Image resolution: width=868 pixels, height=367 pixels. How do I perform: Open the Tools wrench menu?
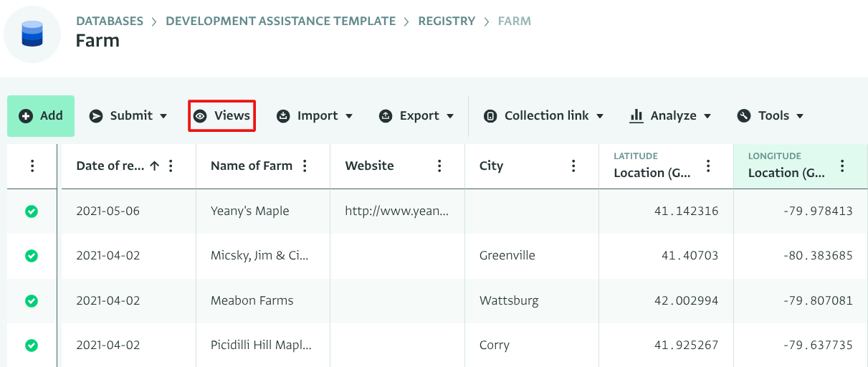point(771,116)
